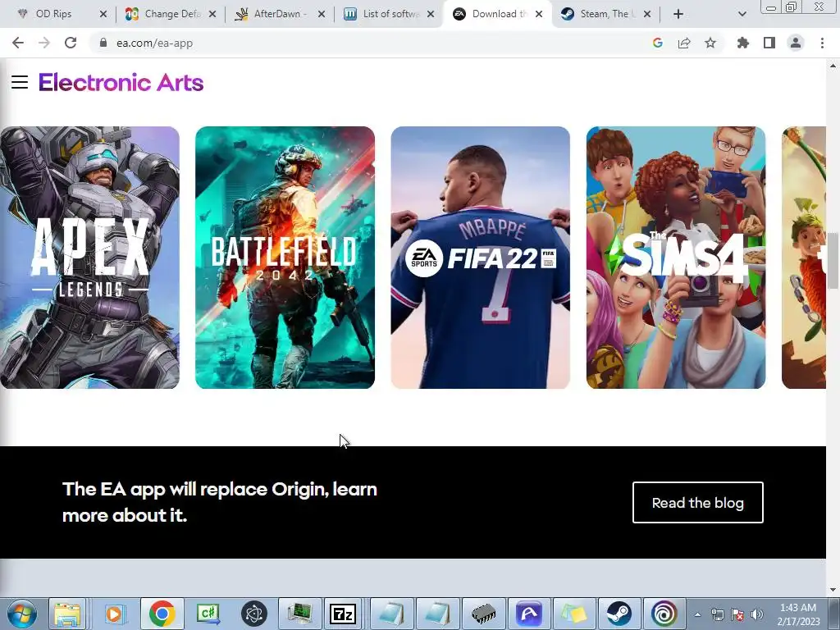Launch Windows Media Player from taskbar
The width and height of the screenshot is (840, 630).
[113, 614]
